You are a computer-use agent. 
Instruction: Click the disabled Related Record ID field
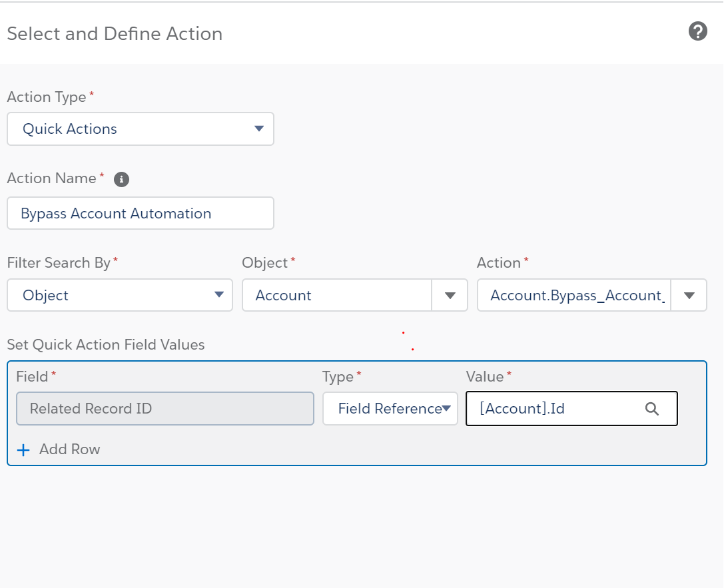coord(165,409)
